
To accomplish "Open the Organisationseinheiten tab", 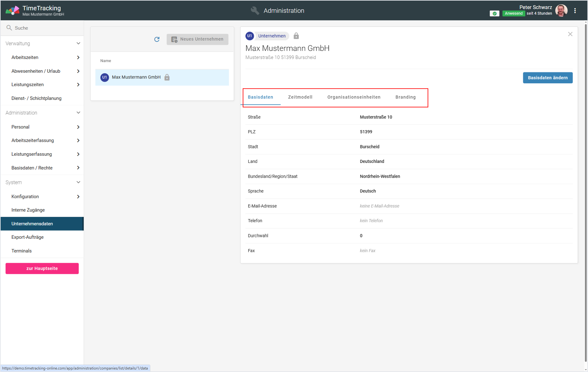I will [354, 97].
